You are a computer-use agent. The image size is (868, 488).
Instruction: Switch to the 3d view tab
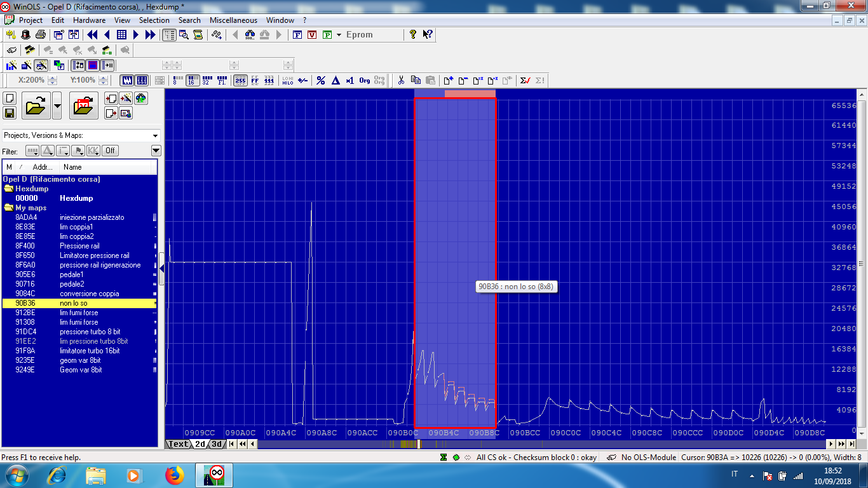coord(217,444)
